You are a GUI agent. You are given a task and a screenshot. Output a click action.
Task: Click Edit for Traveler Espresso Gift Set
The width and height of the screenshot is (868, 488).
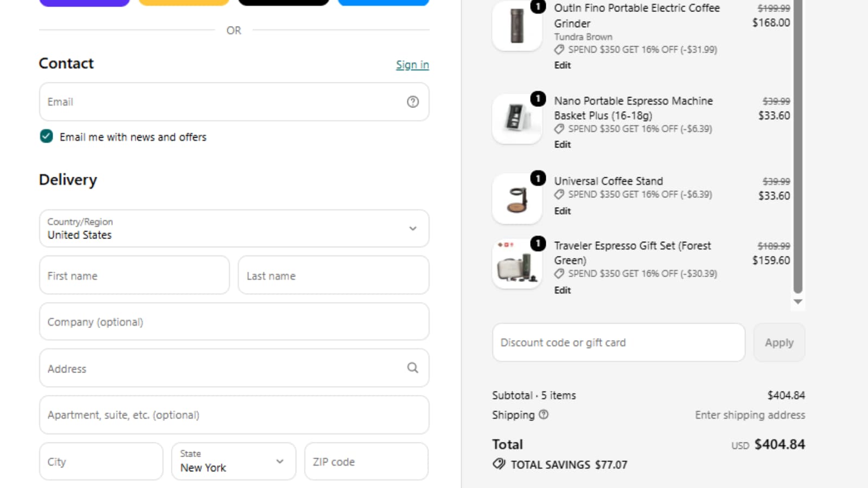coord(563,290)
